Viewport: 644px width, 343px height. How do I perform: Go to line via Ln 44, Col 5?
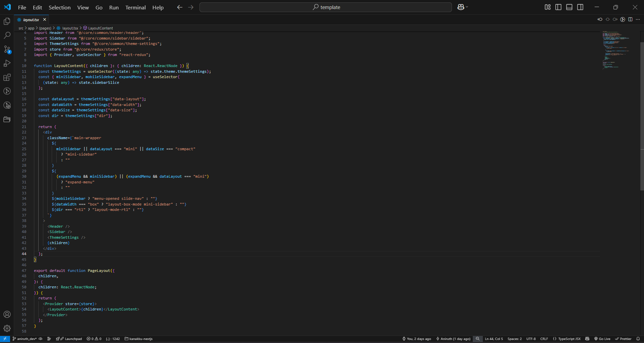(494, 339)
